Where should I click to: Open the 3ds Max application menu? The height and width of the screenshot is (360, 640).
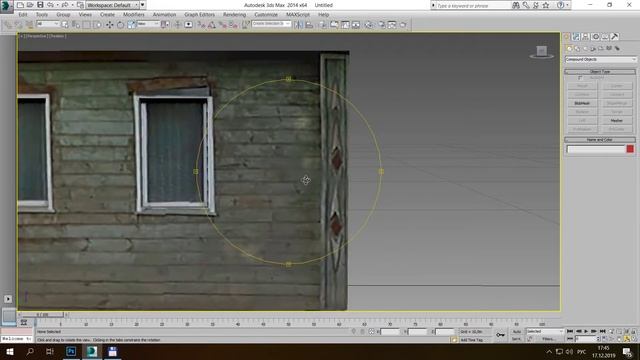pos(6,6)
